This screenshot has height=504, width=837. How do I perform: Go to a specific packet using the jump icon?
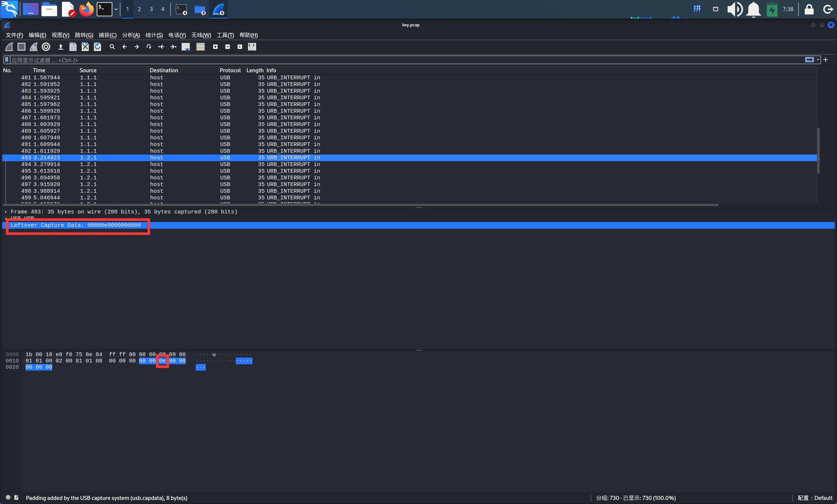[x=149, y=47]
